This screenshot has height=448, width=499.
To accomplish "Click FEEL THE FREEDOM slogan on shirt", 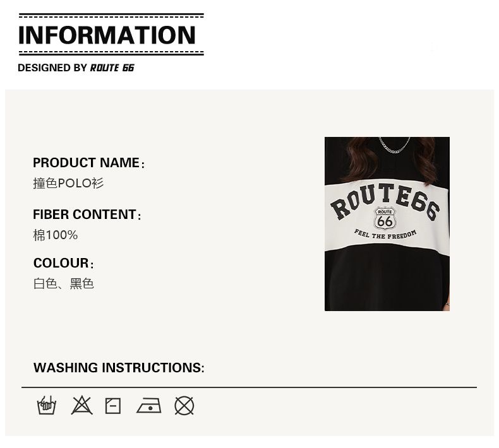I will 385,235.
